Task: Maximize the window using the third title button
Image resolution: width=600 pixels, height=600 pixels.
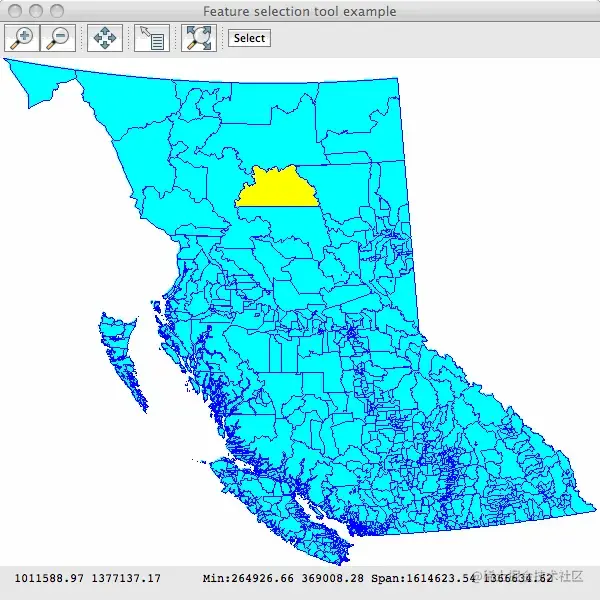Action: click(x=57, y=11)
